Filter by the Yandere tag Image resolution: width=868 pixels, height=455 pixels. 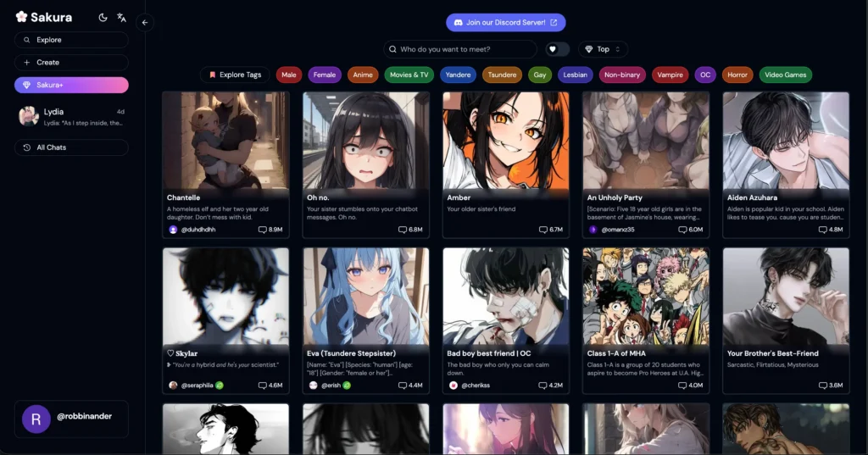click(x=459, y=75)
